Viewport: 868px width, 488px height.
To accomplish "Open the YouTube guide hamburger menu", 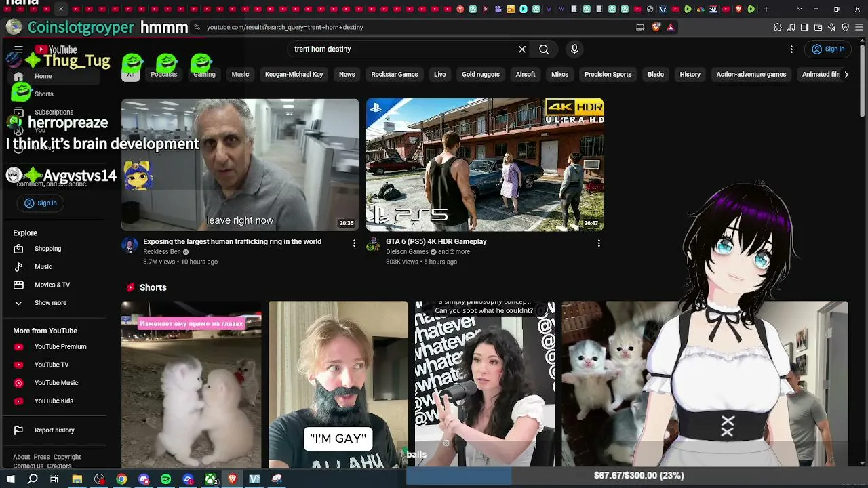I will (18, 49).
